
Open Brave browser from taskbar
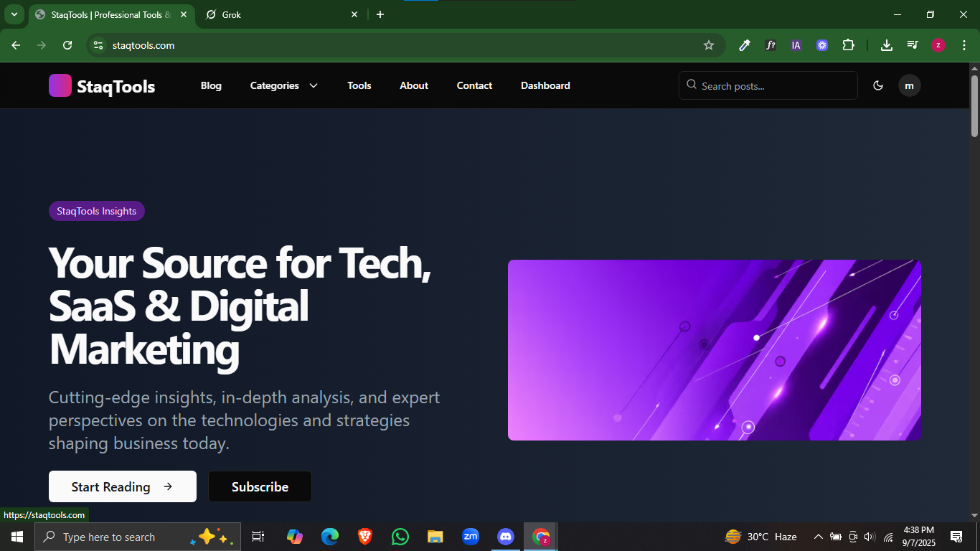tap(365, 537)
